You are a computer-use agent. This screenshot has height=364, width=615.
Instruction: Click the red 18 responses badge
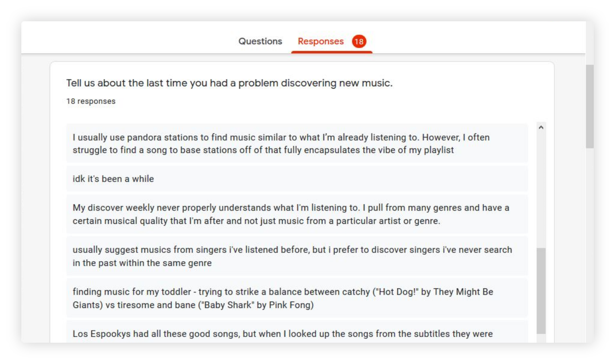point(359,42)
